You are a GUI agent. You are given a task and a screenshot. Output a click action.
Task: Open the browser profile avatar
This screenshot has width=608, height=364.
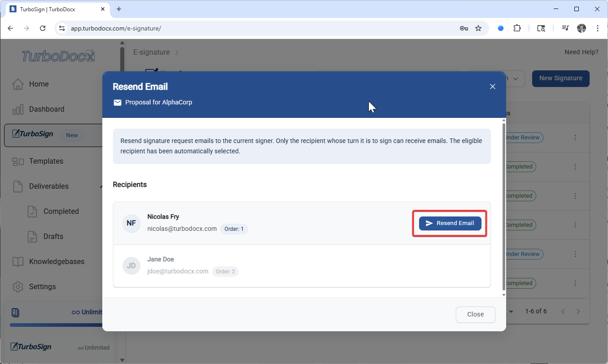(582, 28)
